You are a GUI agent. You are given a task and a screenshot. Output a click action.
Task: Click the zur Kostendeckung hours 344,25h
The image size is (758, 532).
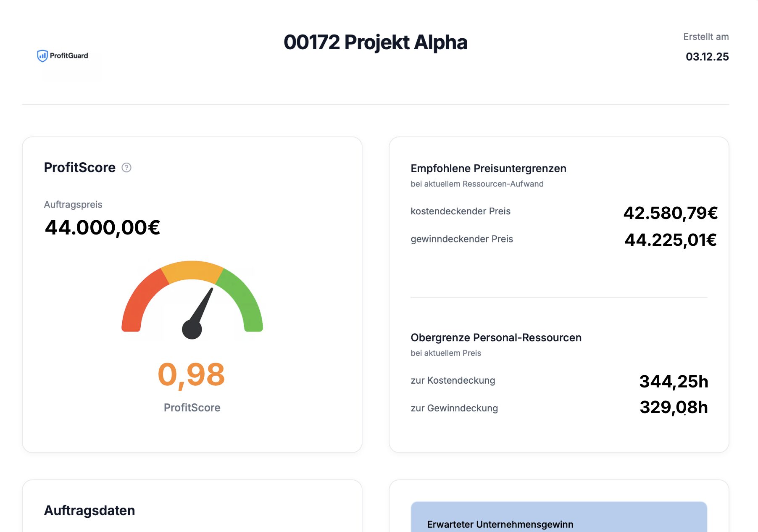click(674, 382)
